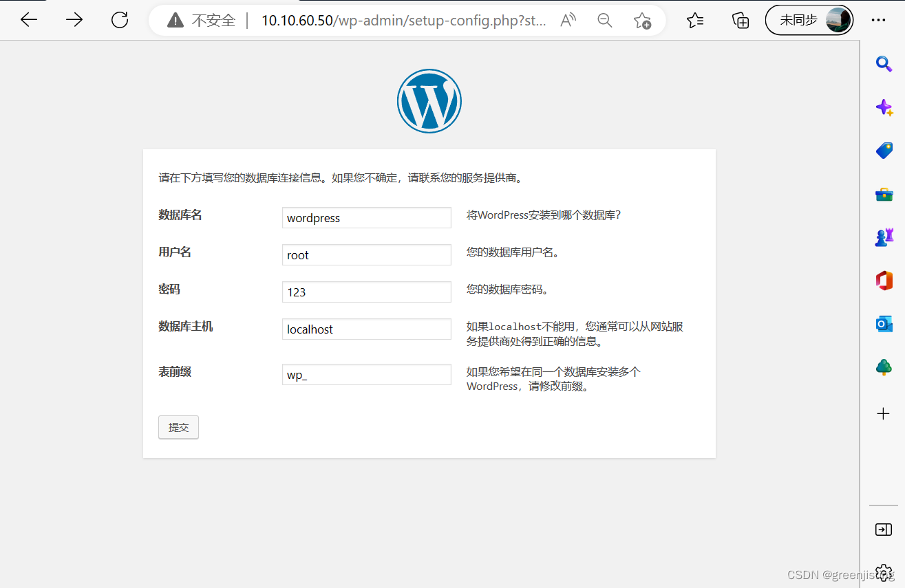Focus the 数据库名 field containing wordpress

367,217
